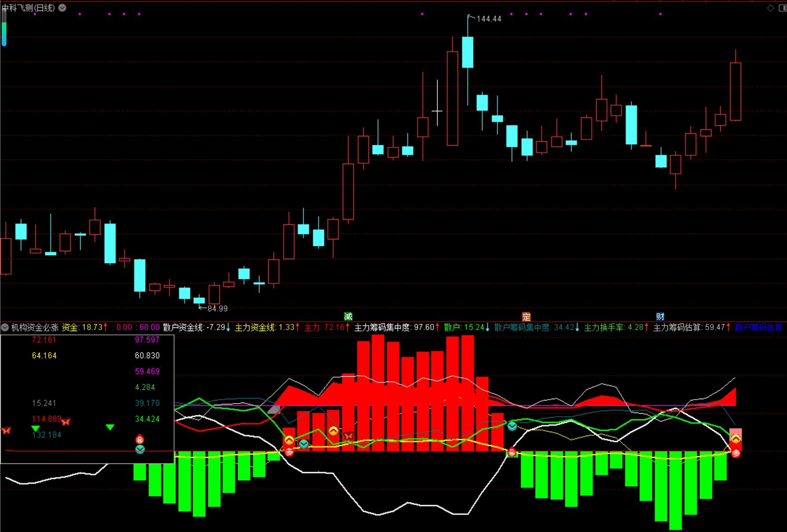Viewport: 787px width, 532px height.
Task: Click the green-blue vertical gauge at top left
Action: click(4, 27)
